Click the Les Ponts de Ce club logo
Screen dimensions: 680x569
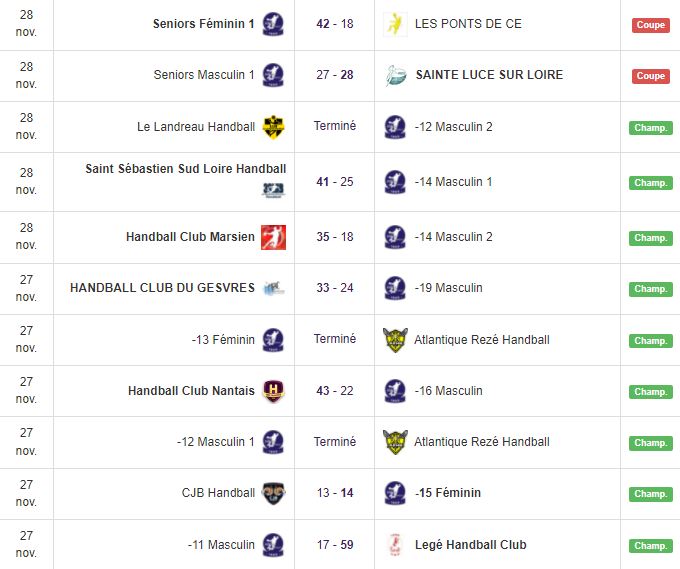(395, 24)
